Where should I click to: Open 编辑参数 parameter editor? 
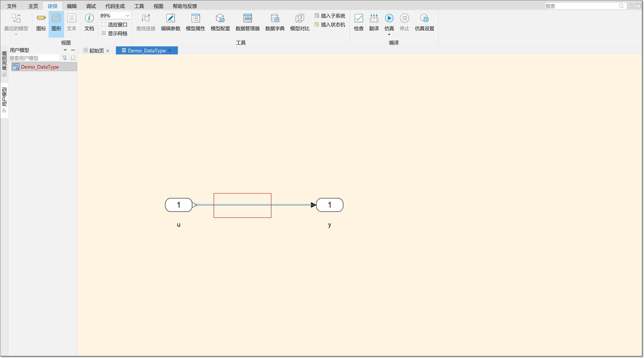tap(170, 22)
